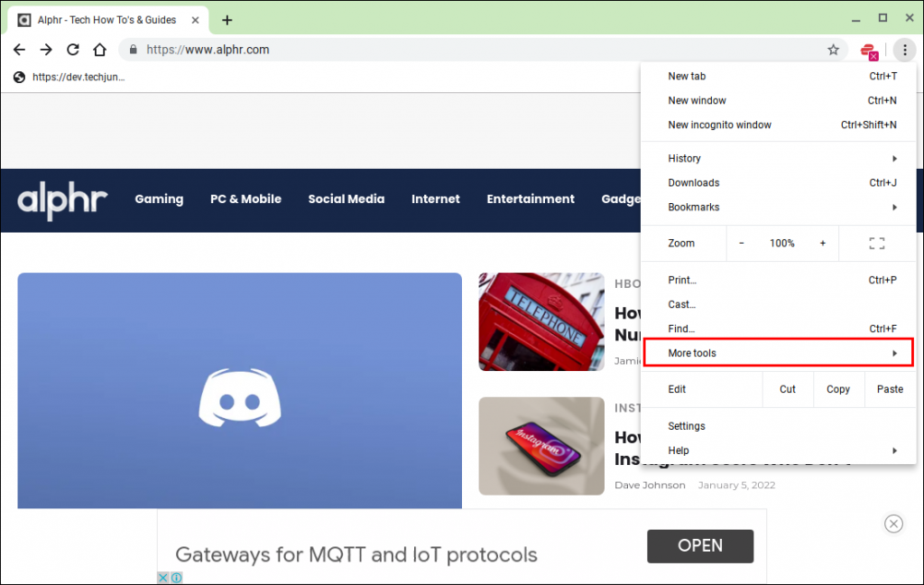The image size is (924, 585).
Task: Click the blocked-content indicator beside the star
Action: (868, 51)
